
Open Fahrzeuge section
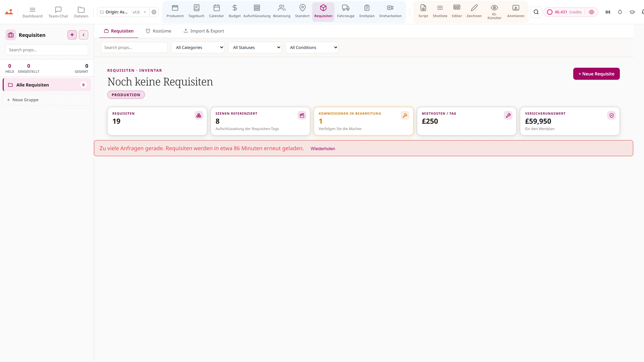tap(346, 12)
